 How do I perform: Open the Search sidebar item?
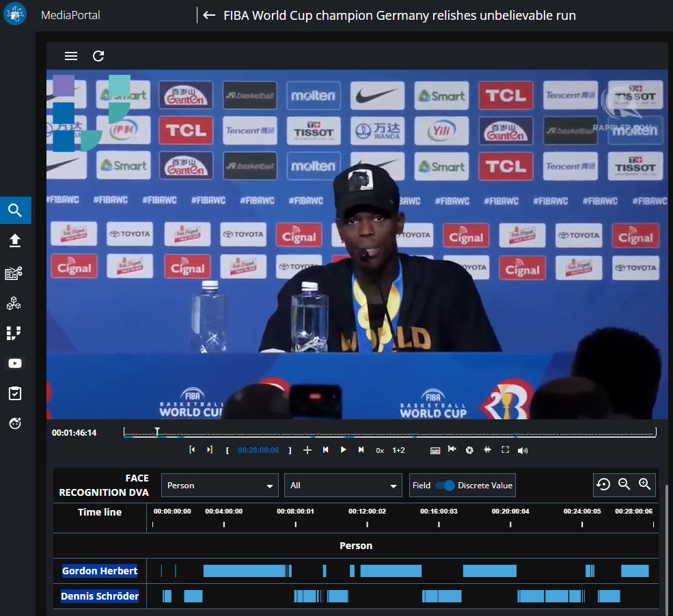coord(16,210)
